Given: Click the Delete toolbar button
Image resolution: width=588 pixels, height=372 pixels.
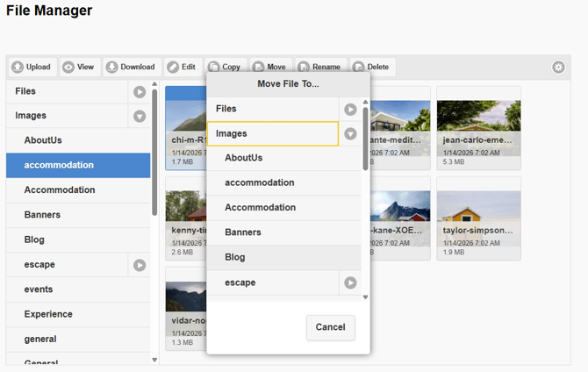Looking at the screenshot, I should (372, 68).
